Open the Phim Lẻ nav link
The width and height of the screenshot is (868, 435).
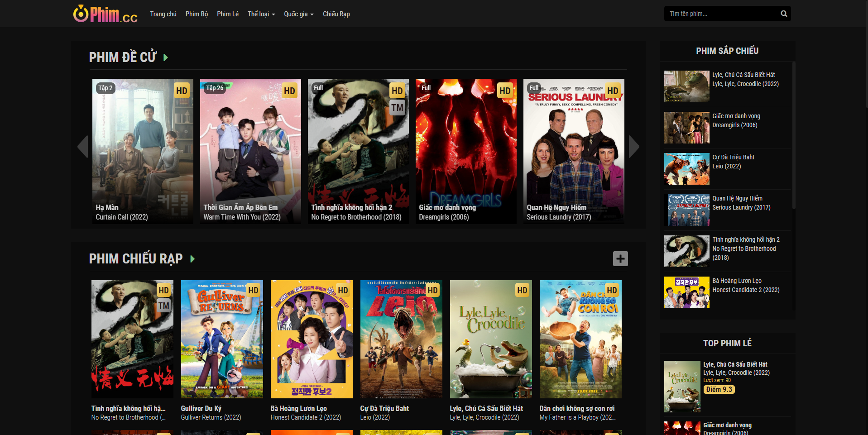(x=227, y=14)
